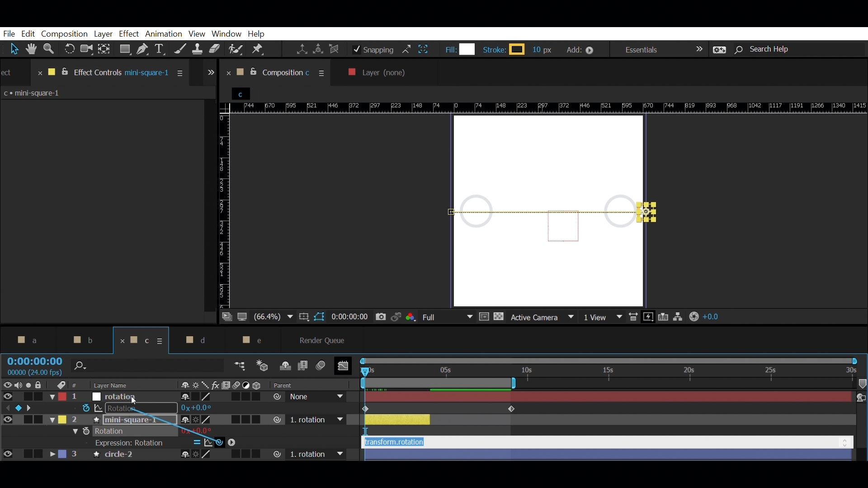Open the Composition menu
The image size is (868, 488).
(x=64, y=34)
